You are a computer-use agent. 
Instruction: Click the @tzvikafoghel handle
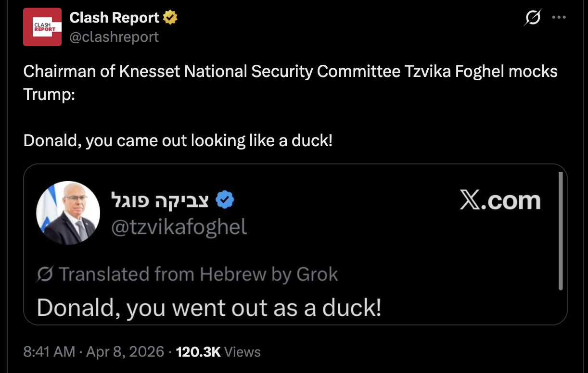(x=179, y=226)
